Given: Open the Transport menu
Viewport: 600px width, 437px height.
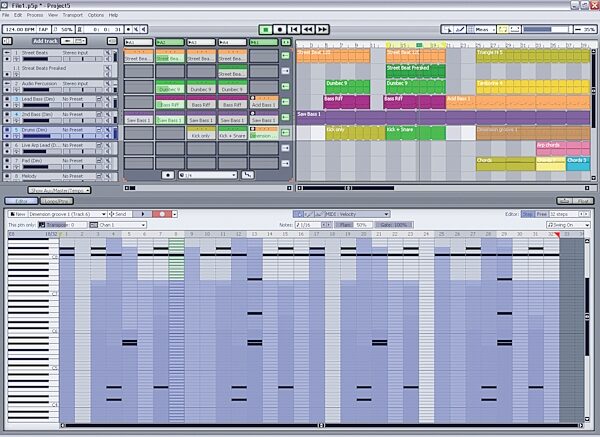Looking at the screenshot, I should (x=72, y=15).
